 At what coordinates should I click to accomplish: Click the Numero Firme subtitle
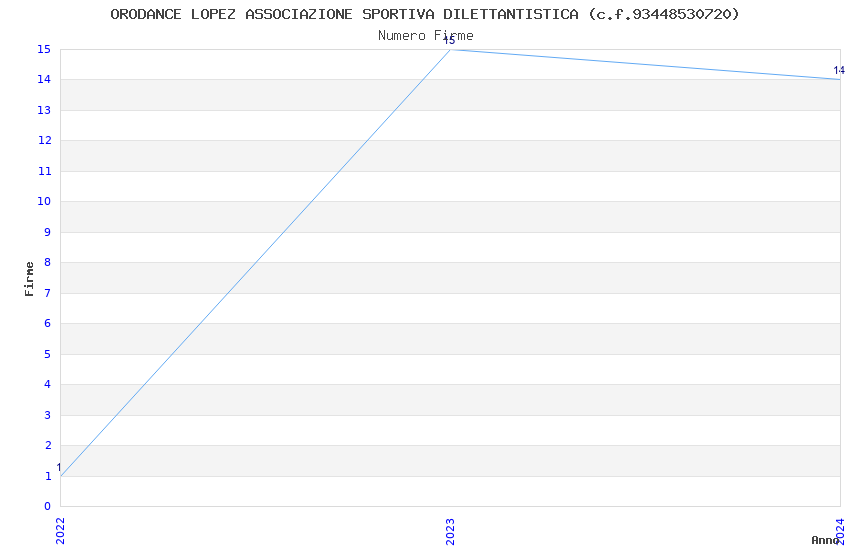(x=426, y=36)
